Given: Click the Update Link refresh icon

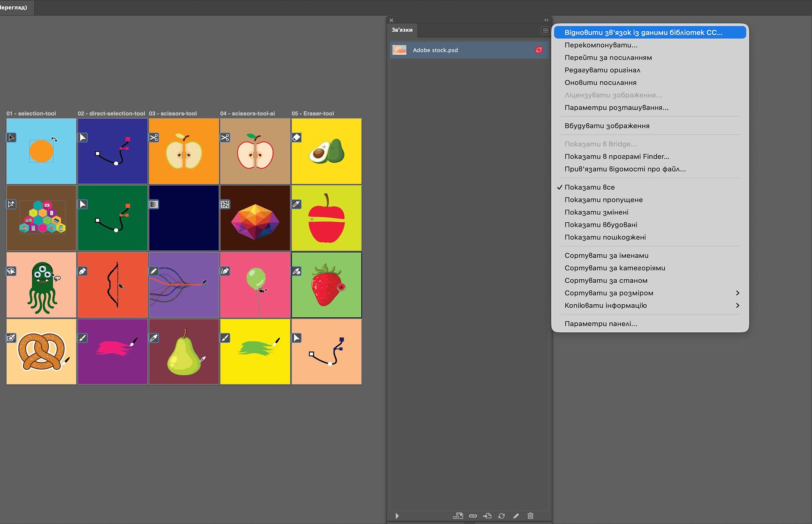Looking at the screenshot, I should point(502,516).
